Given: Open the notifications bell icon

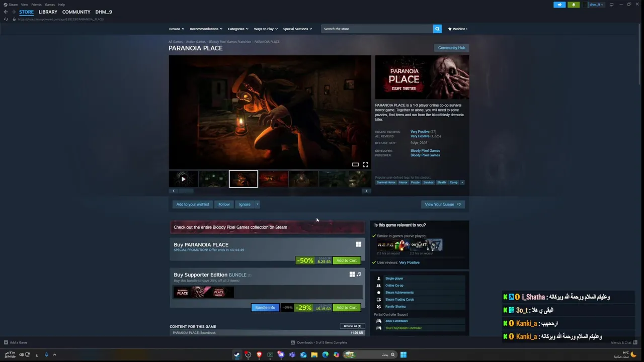Looking at the screenshot, I should 574,5.
